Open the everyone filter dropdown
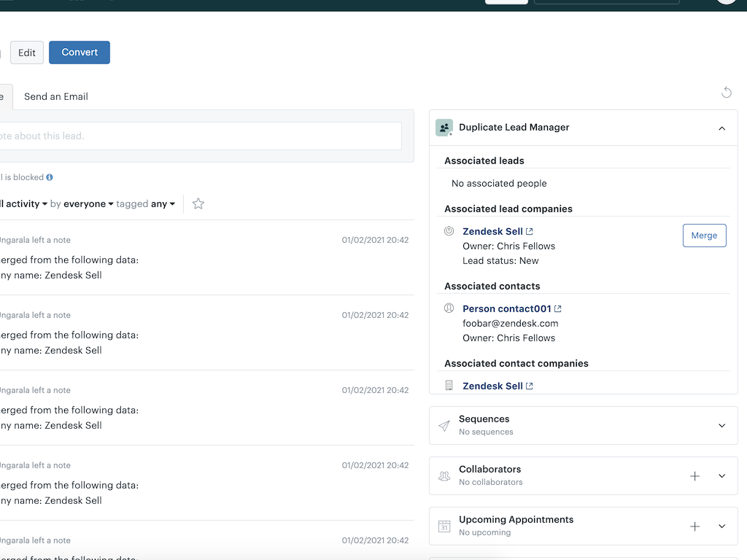 88,204
